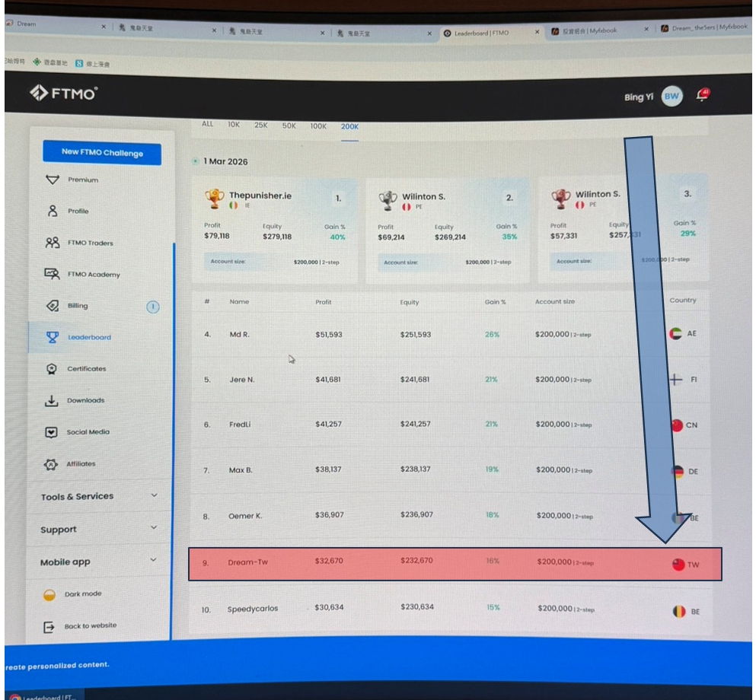Click the silver trophy on rank 2 card
The height and width of the screenshot is (700, 756).
point(388,200)
